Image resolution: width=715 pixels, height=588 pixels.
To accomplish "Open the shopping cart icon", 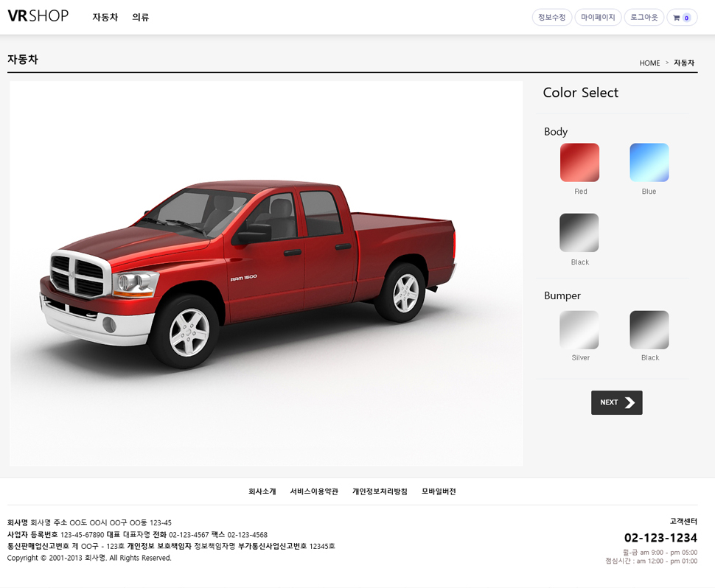I will [682, 18].
